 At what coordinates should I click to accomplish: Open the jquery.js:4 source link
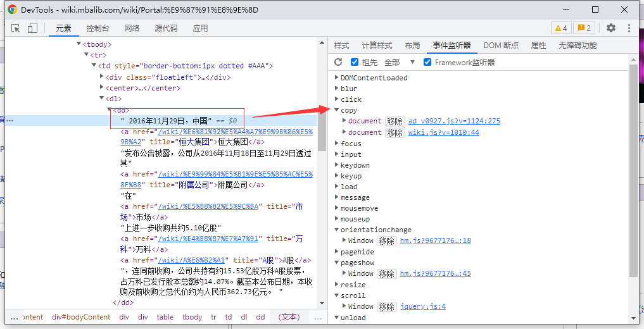(423, 306)
